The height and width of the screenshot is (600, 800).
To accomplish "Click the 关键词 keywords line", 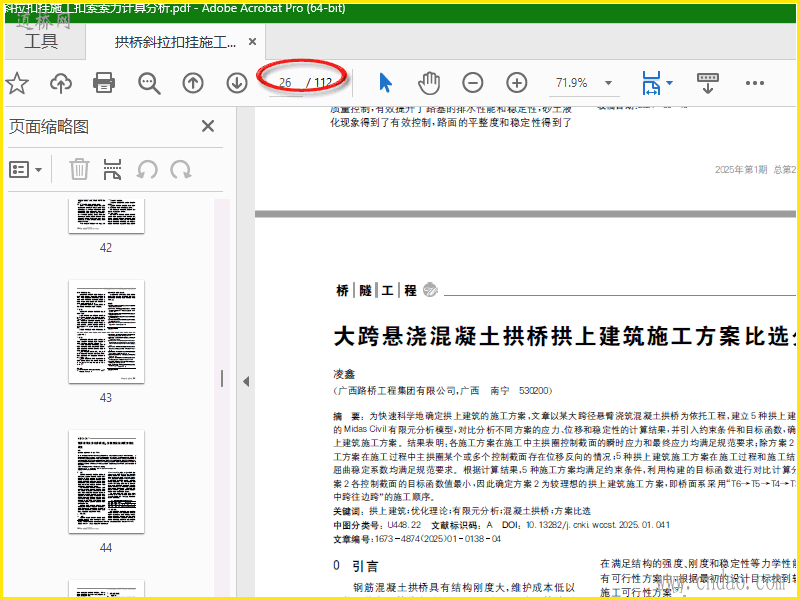I will point(462,511).
